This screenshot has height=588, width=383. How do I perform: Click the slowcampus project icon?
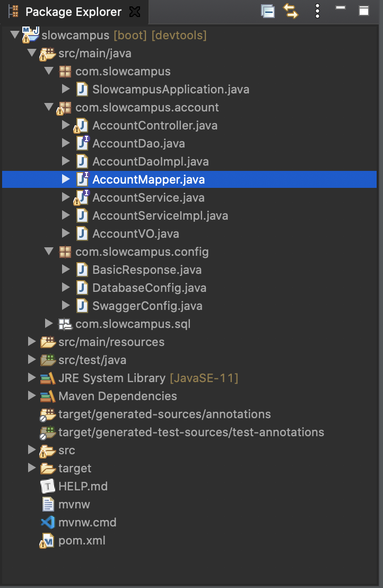[x=30, y=34]
